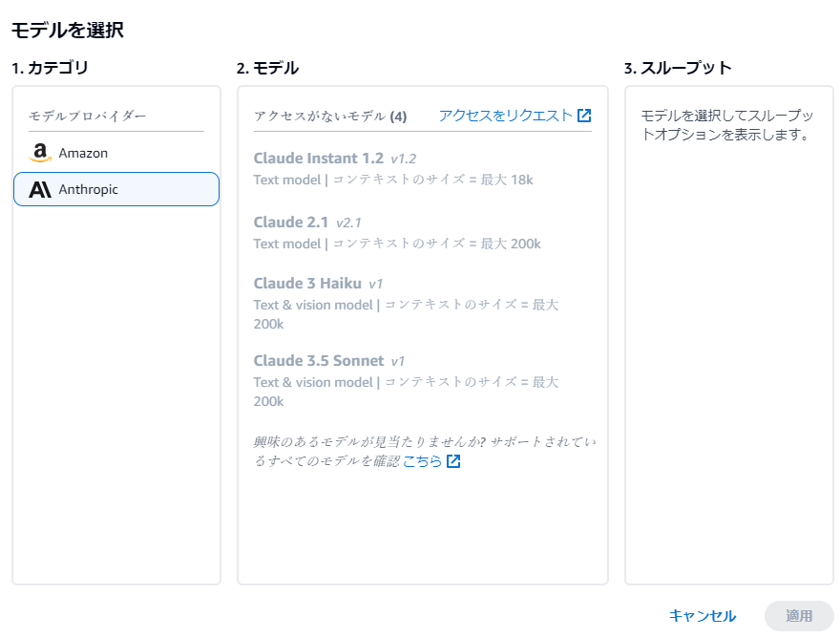The width and height of the screenshot is (840, 638).
Task: Click the throughput options placeholder text
Action: coord(727,125)
